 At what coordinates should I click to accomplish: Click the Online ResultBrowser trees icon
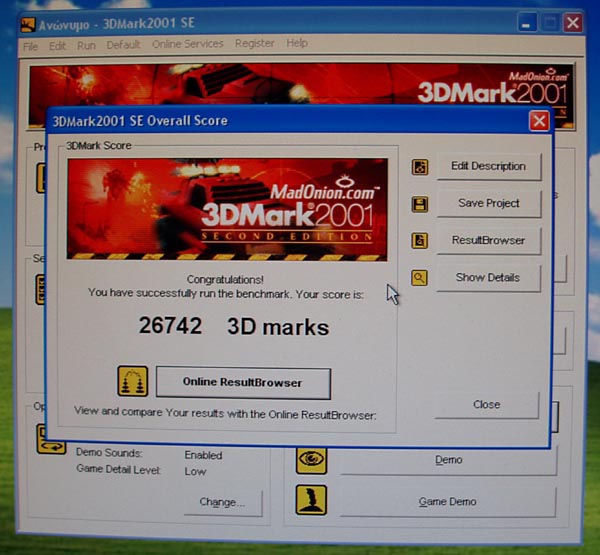pyautogui.click(x=132, y=381)
